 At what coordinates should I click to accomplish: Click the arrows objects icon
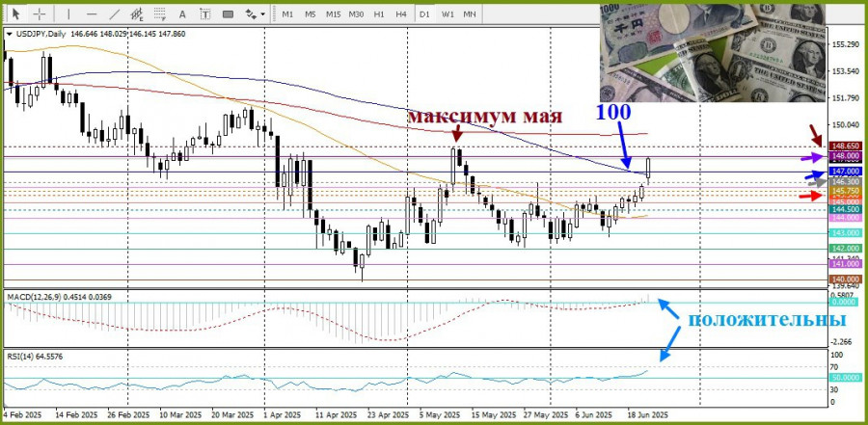tap(251, 13)
